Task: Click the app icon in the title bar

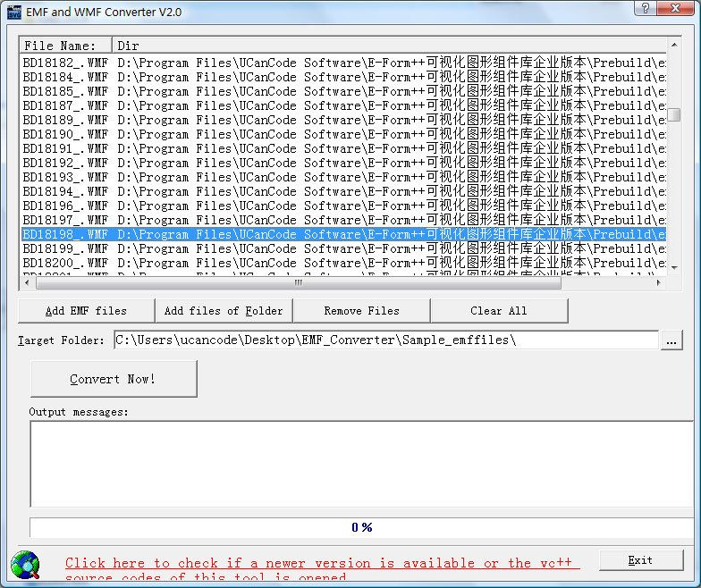Action: (13, 12)
